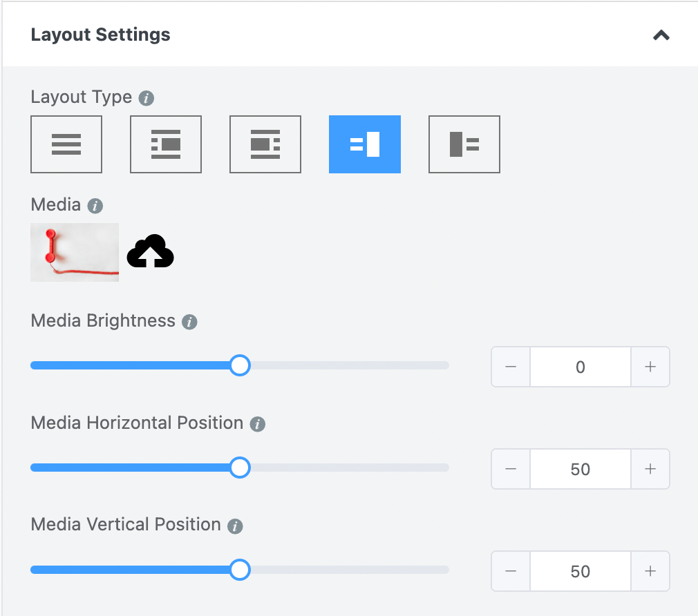Click the Media Brightness slider handle
Screen dimensions: 698x616
click(x=240, y=365)
